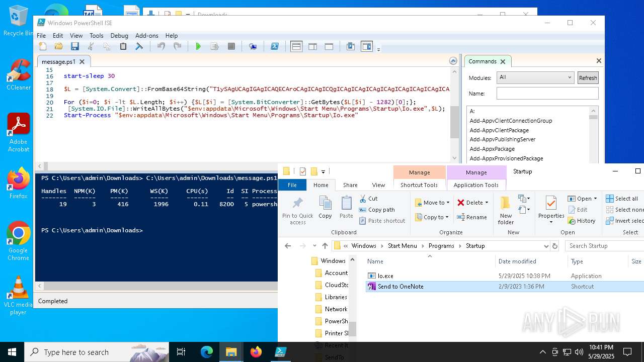Open the Modules dropdown showing All
The image size is (644, 362).
pyautogui.click(x=535, y=77)
